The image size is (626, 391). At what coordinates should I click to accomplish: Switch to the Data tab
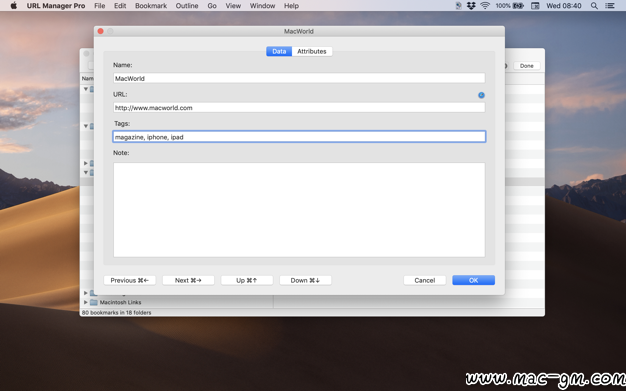[x=279, y=51]
